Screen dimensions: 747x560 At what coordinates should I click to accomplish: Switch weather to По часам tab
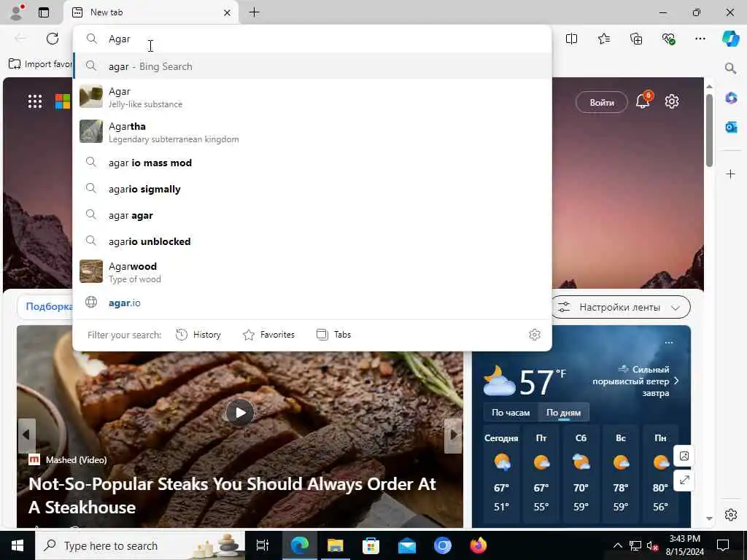511,413
